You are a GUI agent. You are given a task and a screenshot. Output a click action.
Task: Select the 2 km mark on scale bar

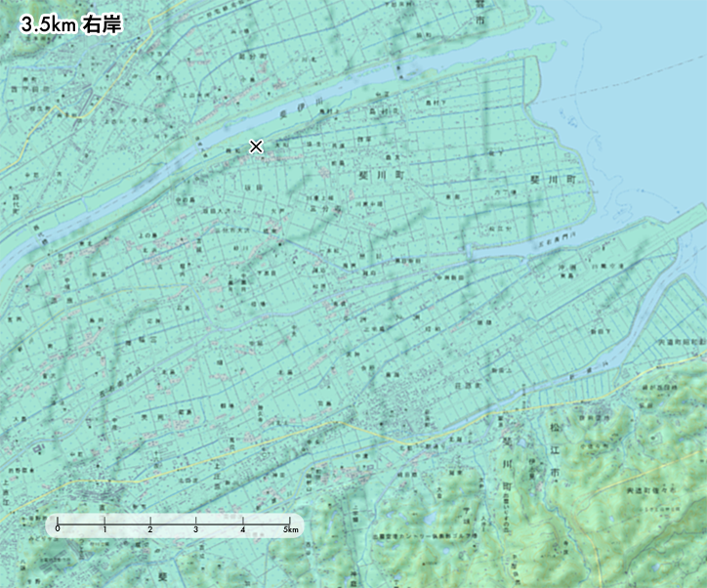(x=150, y=523)
